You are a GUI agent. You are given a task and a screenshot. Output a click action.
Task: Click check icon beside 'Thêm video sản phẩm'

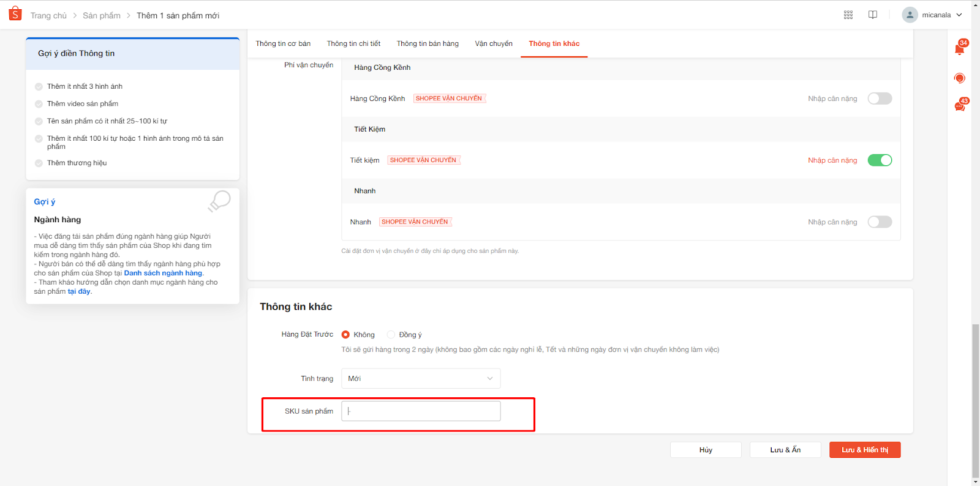tap(39, 104)
